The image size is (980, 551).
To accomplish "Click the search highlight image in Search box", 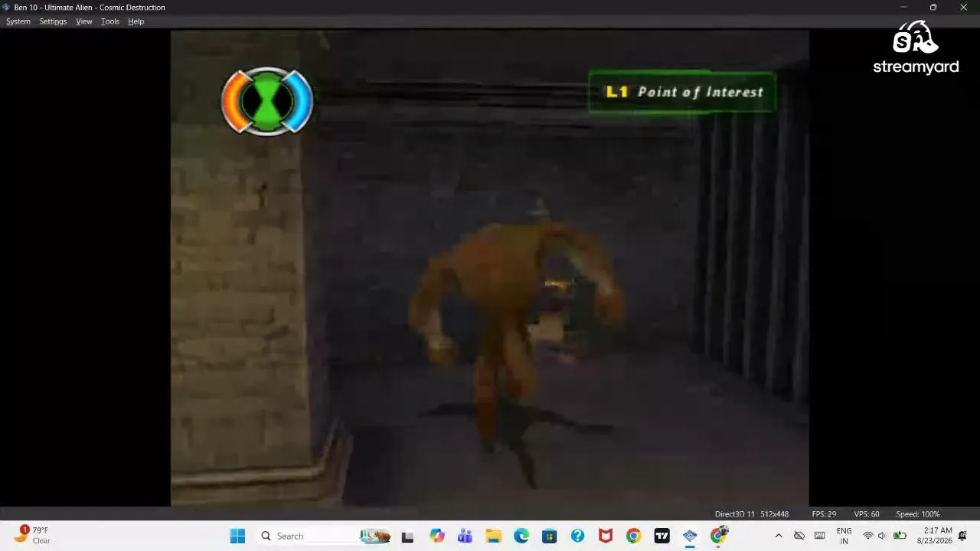I will tap(375, 536).
